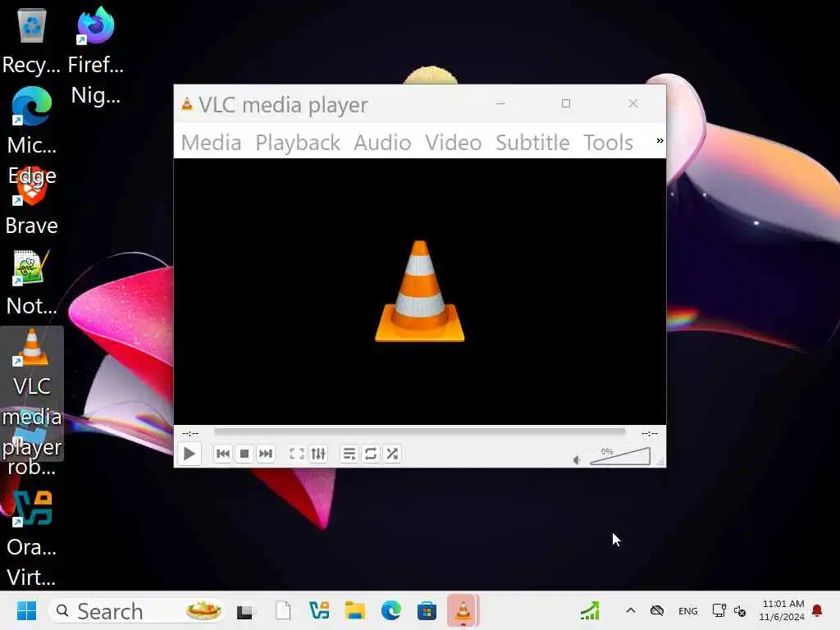840x630 pixels.
Task: Expand hidden VLC menu items with chevron
Action: click(660, 140)
